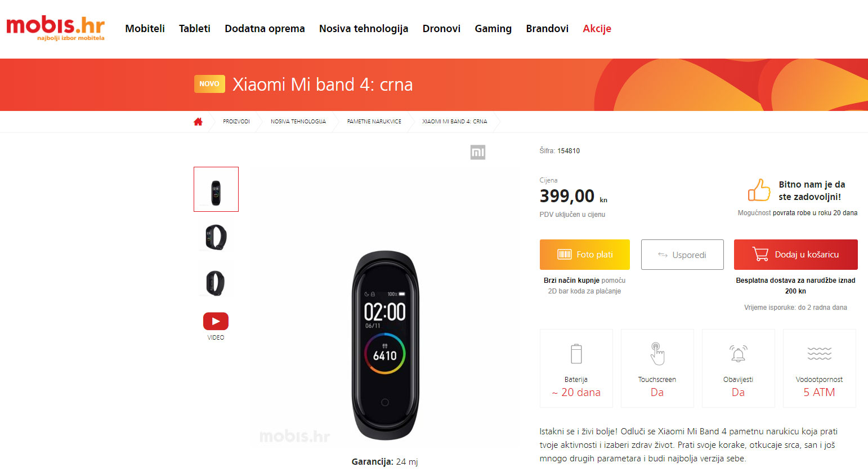Add the product with Dodaj u košaricu
The image size is (868, 476).
(796, 255)
